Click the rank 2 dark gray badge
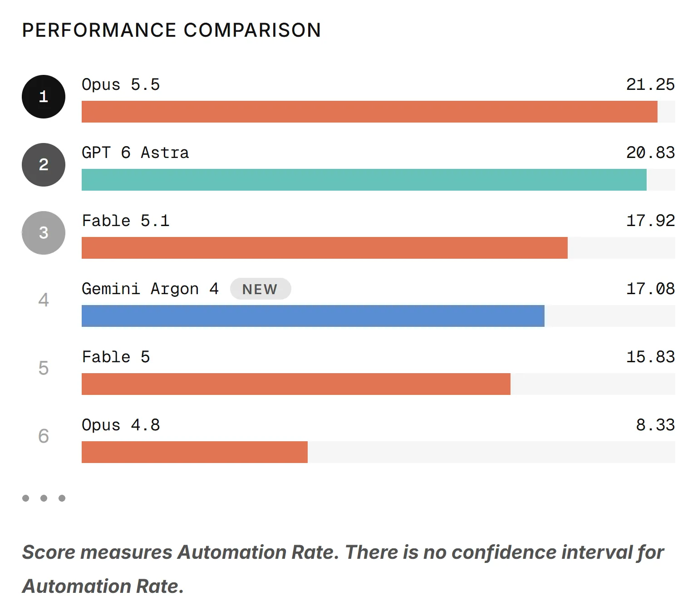This screenshot has height=616, width=697. (x=44, y=165)
